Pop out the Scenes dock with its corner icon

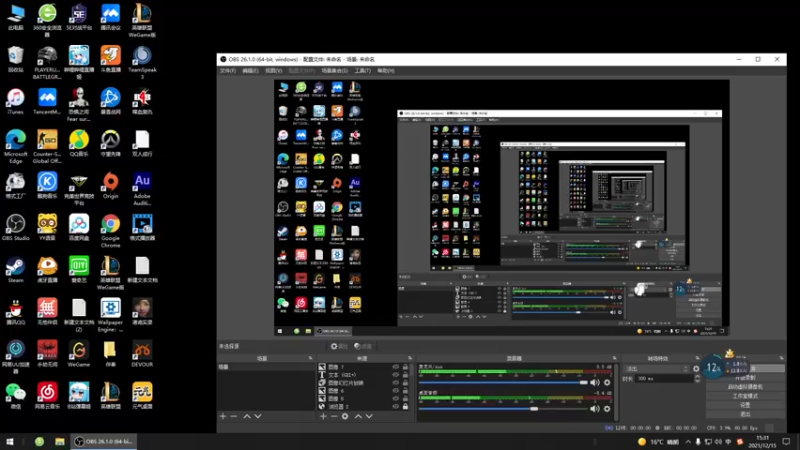(310, 358)
